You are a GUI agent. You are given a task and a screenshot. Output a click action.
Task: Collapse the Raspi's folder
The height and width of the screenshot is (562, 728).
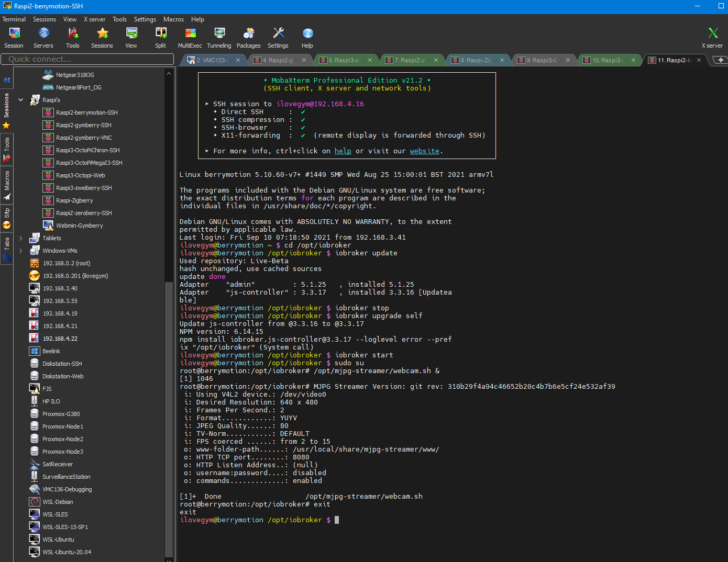[21, 100]
